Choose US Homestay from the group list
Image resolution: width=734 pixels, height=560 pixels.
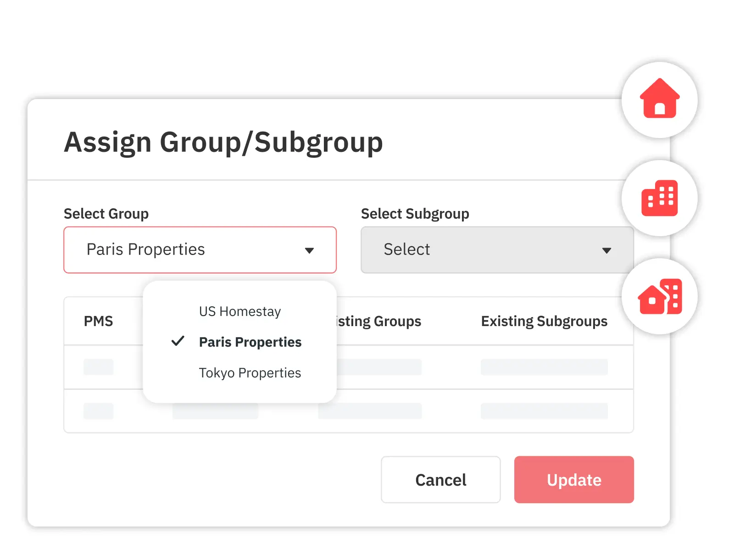[239, 311]
